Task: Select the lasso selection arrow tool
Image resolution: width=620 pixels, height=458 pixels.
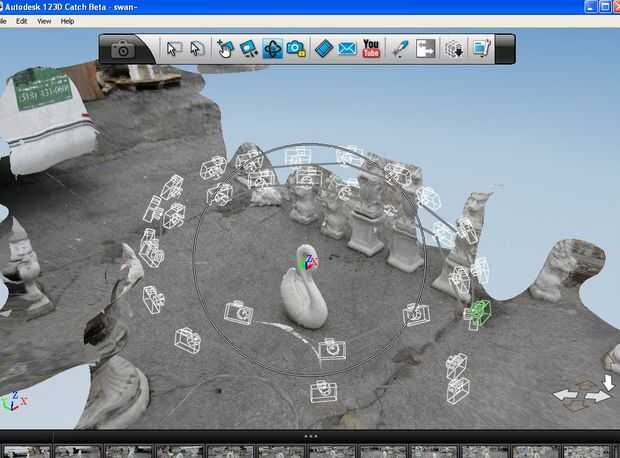Action: pyautogui.click(x=197, y=49)
